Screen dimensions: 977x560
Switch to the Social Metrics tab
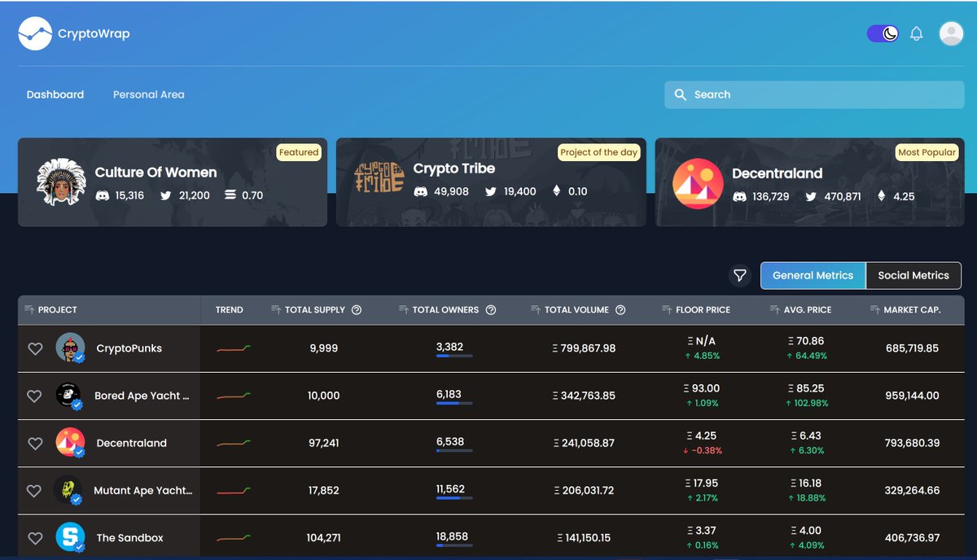(913, 275)
